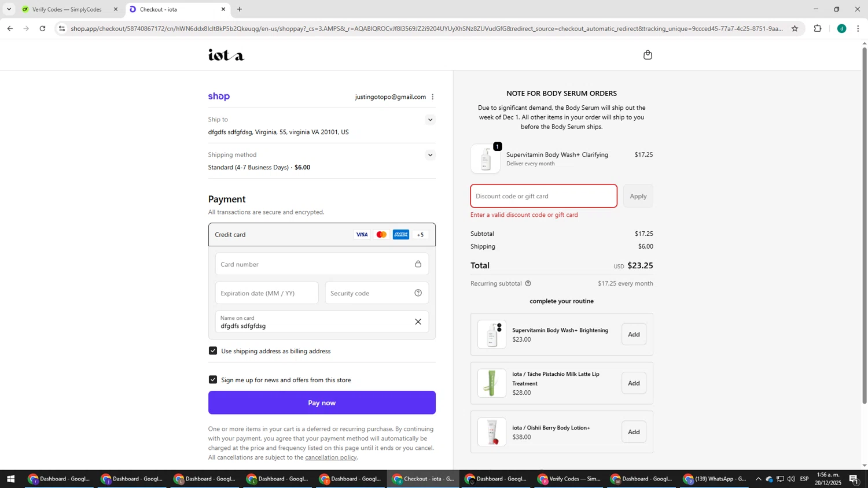Open the Checkout - iota taskbar window

pos(424,479)
